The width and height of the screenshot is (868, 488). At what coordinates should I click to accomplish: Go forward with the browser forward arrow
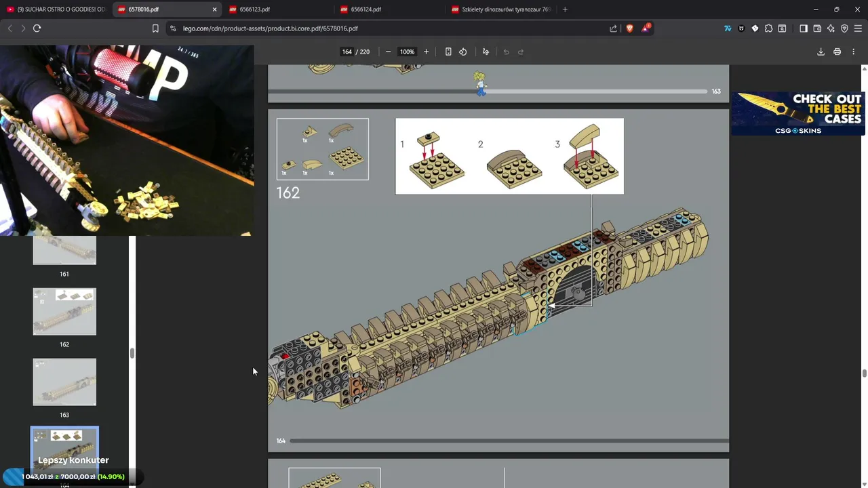point(23,28)
